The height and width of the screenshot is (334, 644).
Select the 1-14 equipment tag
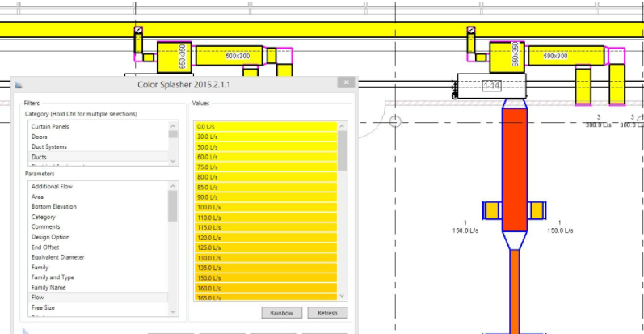[491, 86]
